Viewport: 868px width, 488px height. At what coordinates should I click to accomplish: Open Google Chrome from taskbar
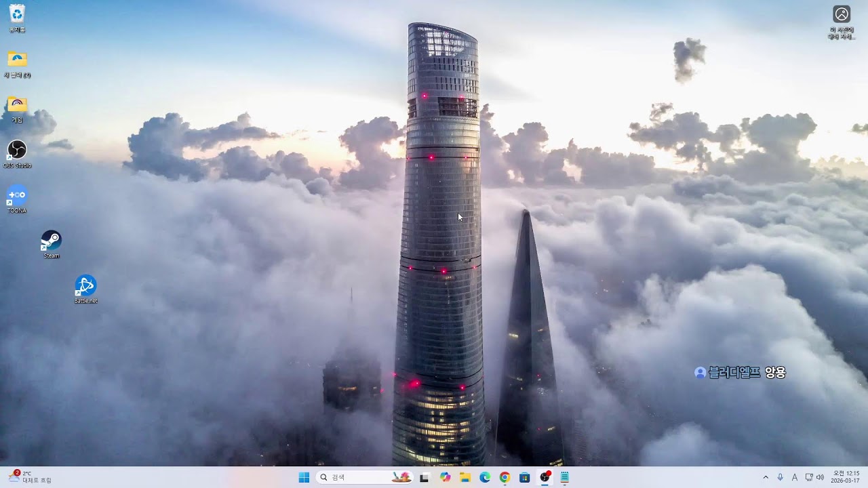(505, 477)
